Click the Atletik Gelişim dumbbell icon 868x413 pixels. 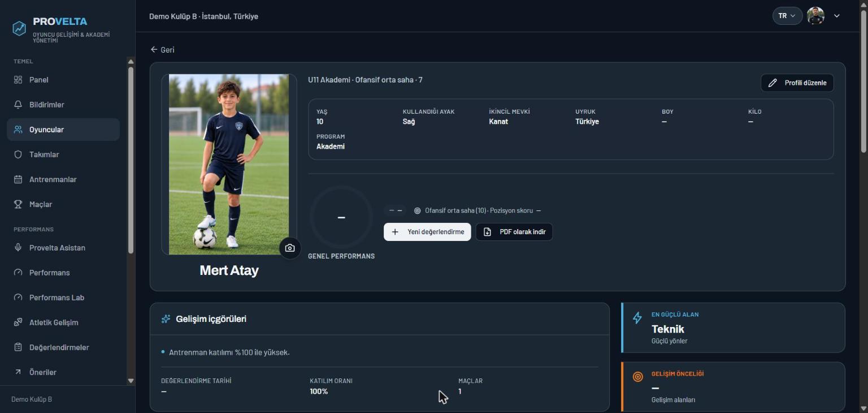point(18,322)
